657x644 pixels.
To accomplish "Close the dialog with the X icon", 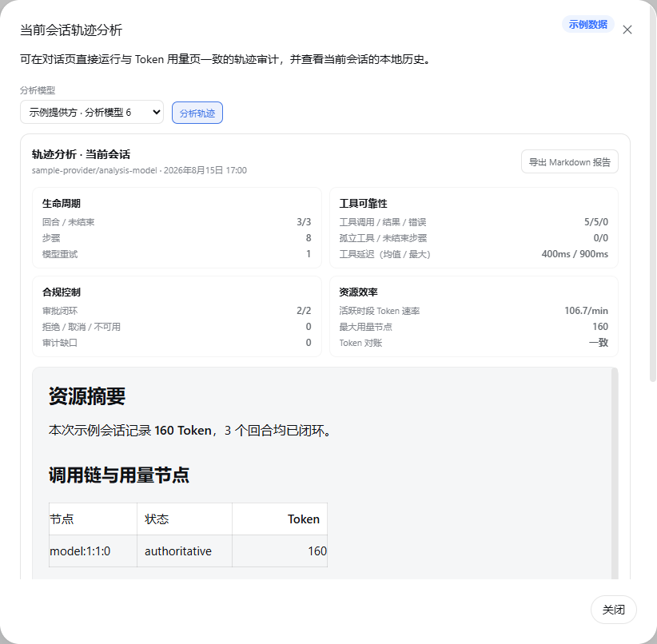I will click(x=627, y=30).
